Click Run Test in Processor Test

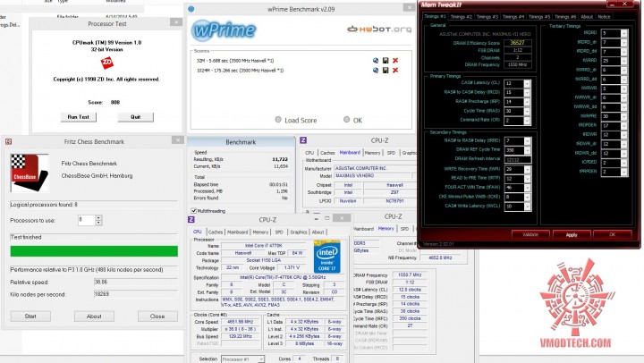[79, 117]
